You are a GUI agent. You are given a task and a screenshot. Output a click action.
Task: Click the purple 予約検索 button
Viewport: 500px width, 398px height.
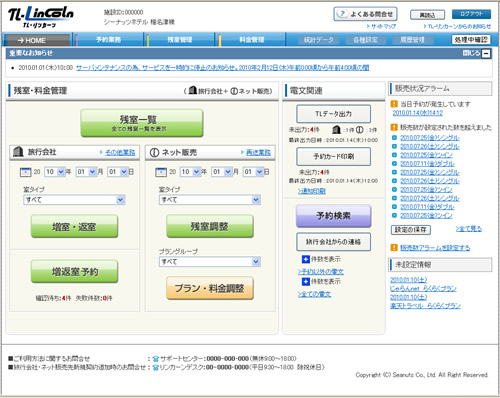[x=333, y=216]
